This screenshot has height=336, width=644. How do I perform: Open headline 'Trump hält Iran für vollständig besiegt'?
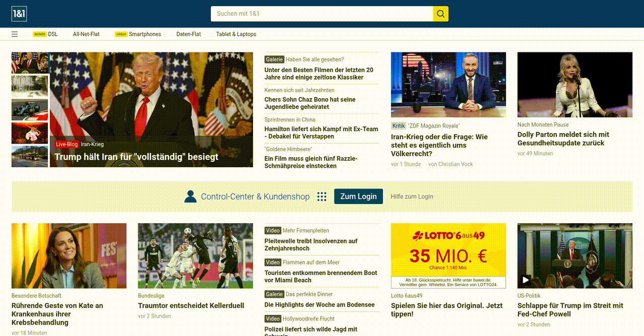tap(136, 157)
